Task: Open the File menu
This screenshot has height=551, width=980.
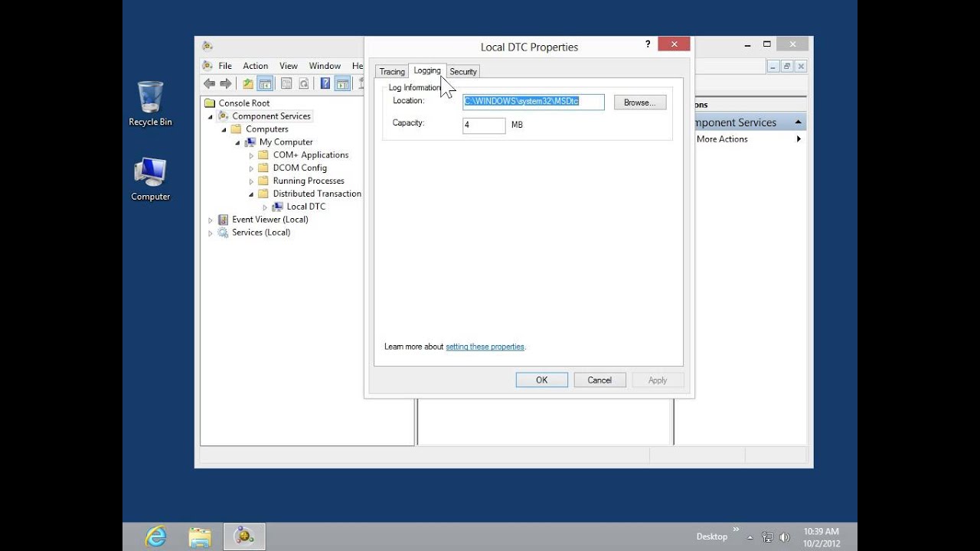Action: click(225, 66)
